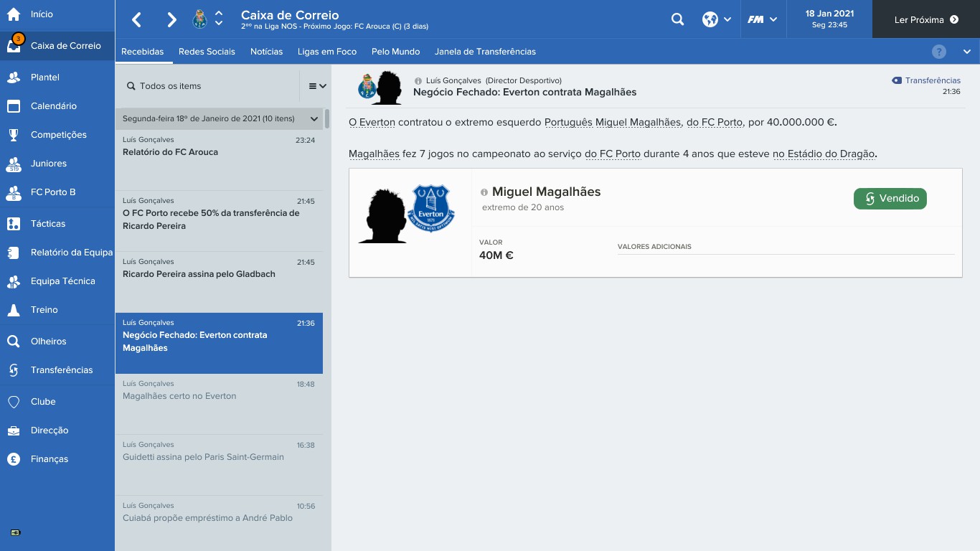The height and width of the screenshot is (551, 980).
Task: Open the Finanças sidebar icon
Action: pyautogui.click(x=14, y=459)
